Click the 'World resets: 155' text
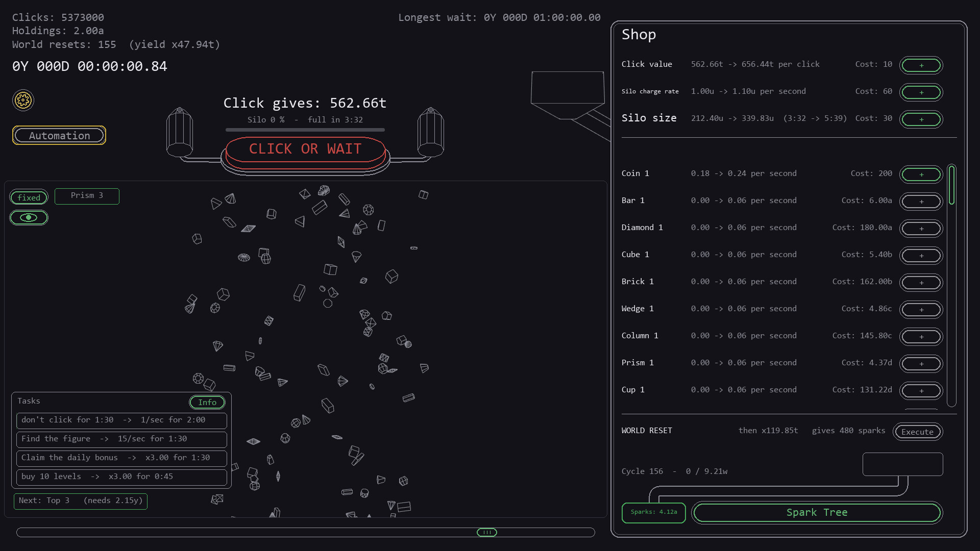Screen dimensions: 980x551 pos(64,45)
